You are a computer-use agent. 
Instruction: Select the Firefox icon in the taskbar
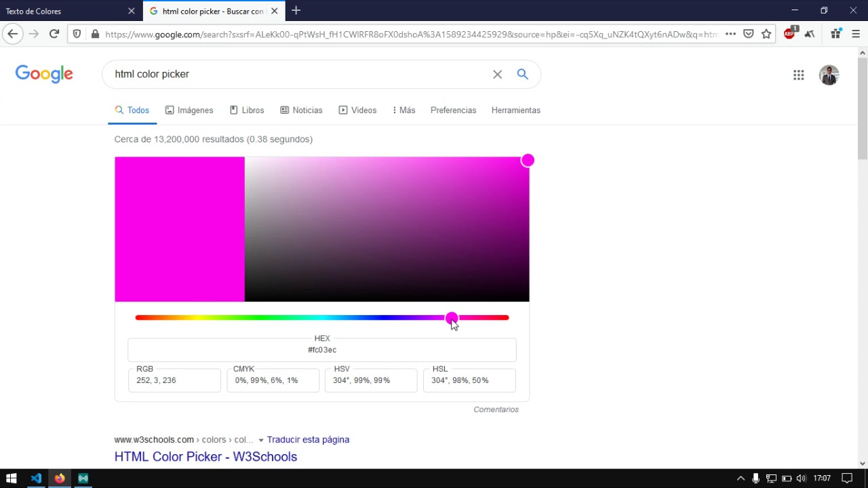click(60, 479)
